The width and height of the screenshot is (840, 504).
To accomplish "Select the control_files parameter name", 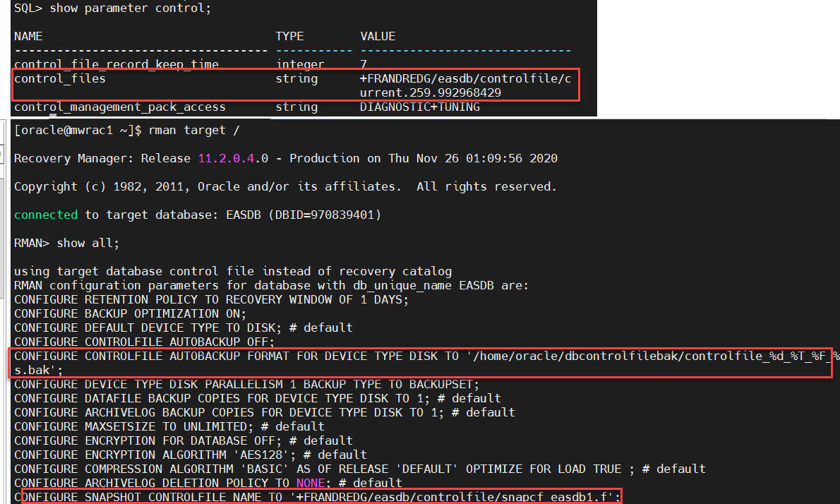I will coord(60,79).
